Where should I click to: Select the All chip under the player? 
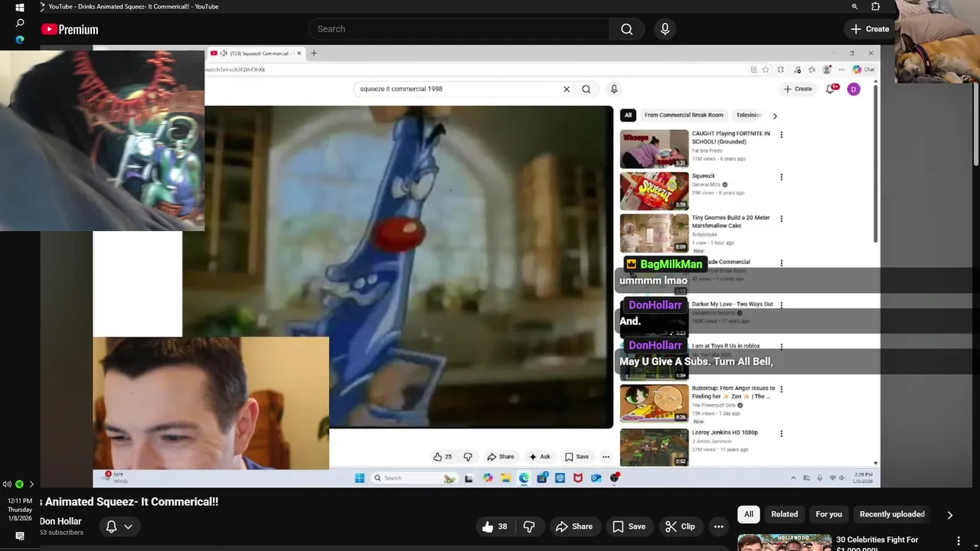749,514
